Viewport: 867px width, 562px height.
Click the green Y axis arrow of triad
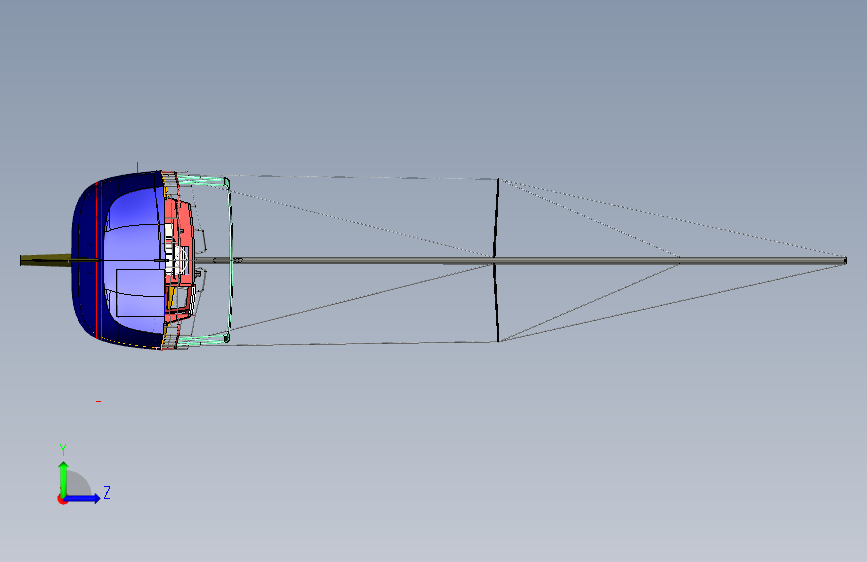coord(64,479)
